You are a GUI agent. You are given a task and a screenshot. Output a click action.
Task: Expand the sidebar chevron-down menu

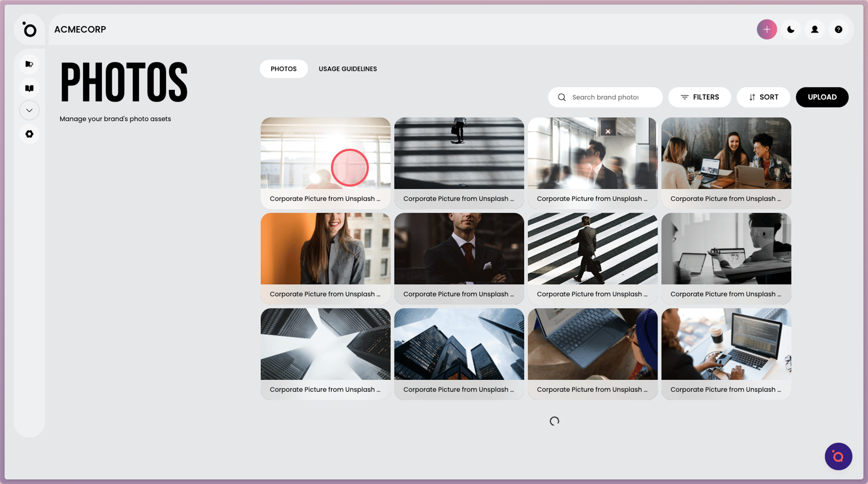pos(29,110)
